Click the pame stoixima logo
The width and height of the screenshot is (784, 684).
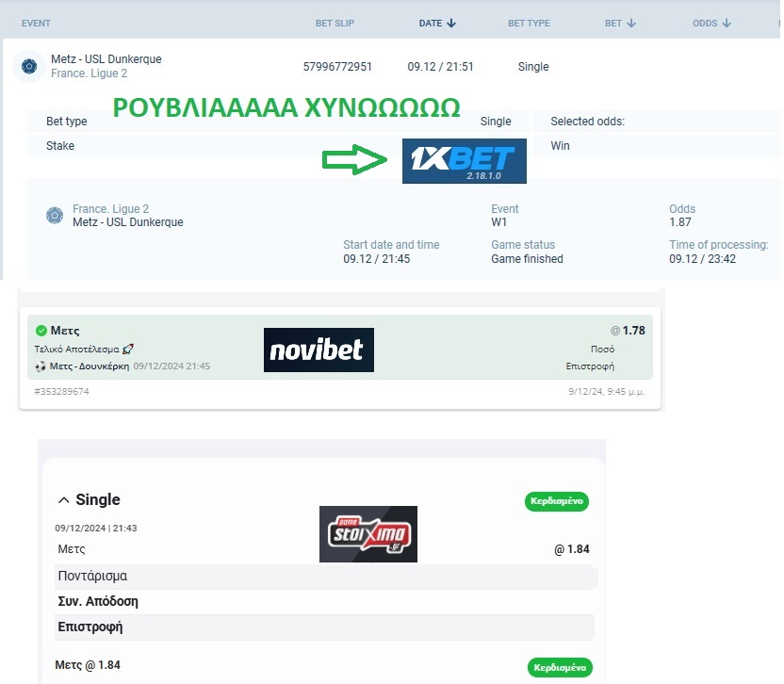(x=367, y=534)
